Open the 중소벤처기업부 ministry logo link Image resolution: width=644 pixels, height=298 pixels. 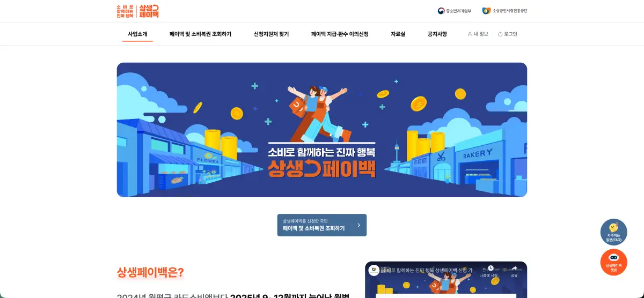point(454,11)
